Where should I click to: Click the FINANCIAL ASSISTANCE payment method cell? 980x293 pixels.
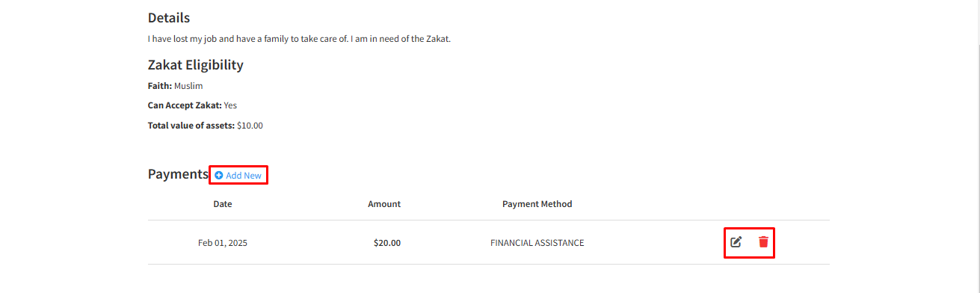tap(537, 243)
